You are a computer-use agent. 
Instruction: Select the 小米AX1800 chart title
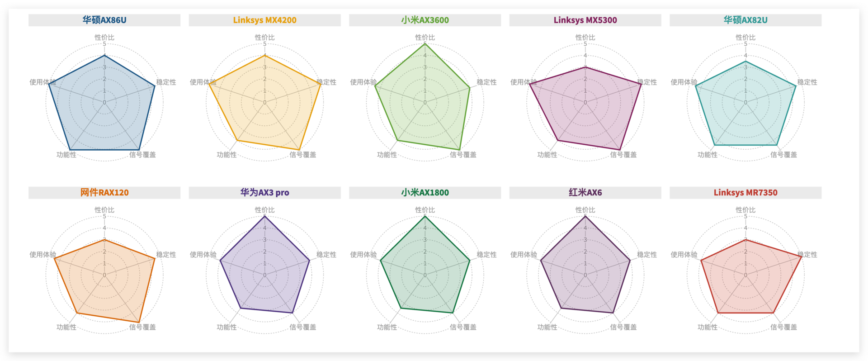pyautogui.click(x=425, y=192)
